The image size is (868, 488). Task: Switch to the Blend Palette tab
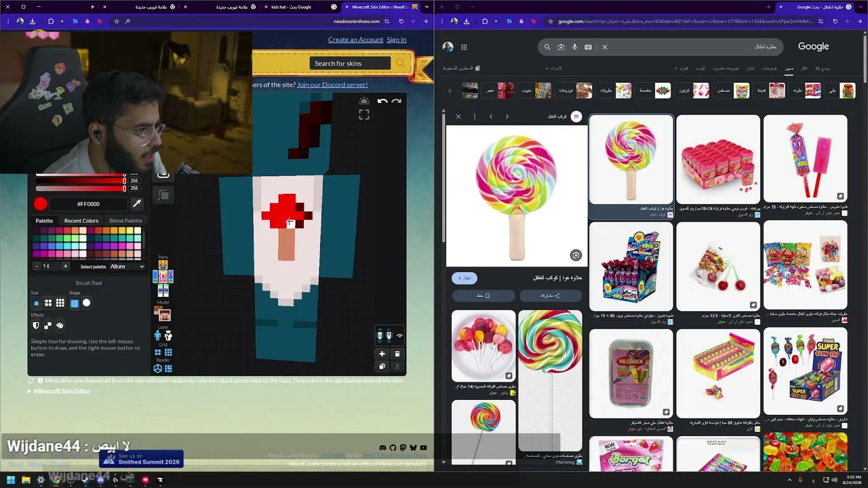126,220
